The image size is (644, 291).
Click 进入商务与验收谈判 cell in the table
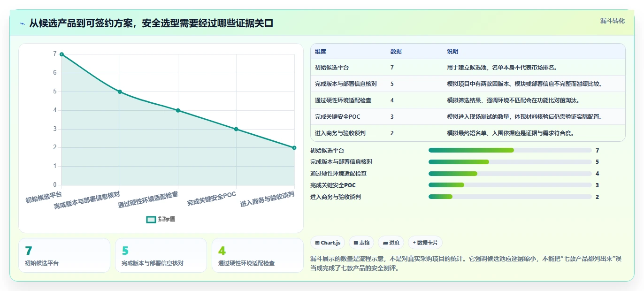click(x=340, y=133)
